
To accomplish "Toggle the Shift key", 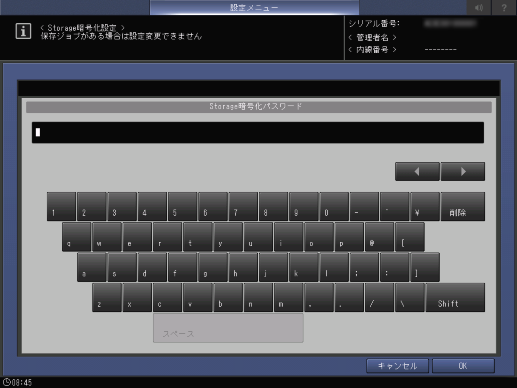I will [455, 298].
